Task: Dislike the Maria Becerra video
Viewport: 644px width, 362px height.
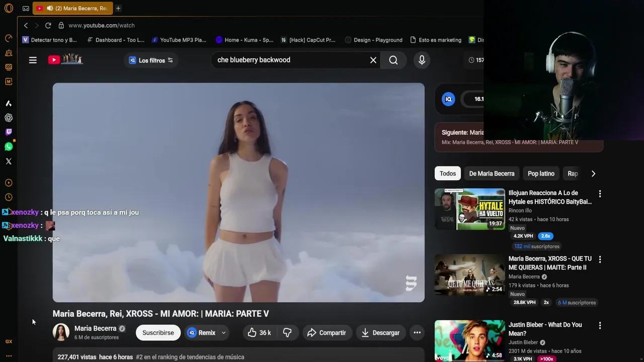Action: [287, 333]
